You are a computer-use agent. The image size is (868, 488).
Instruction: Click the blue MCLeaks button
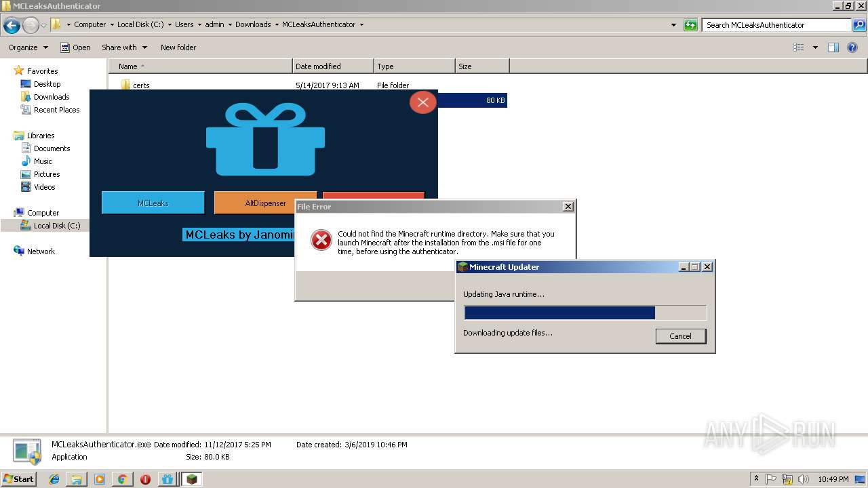[x=153, y=203]
